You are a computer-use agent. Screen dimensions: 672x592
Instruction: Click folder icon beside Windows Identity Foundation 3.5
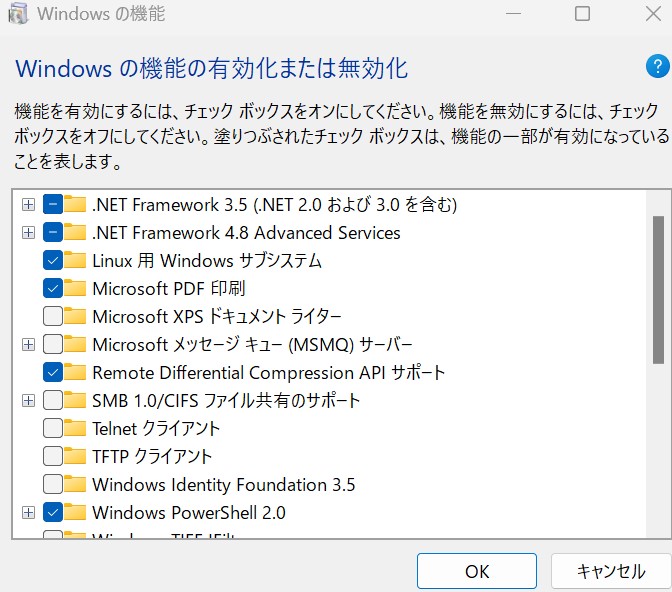coord(76,485)
